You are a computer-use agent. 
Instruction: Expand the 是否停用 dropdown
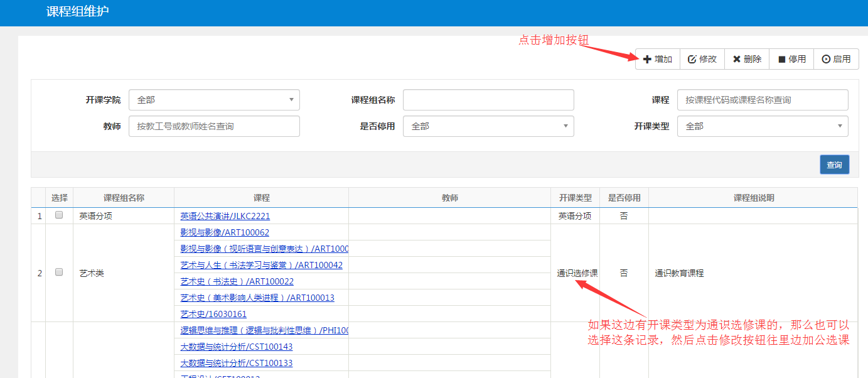(488, 126)
